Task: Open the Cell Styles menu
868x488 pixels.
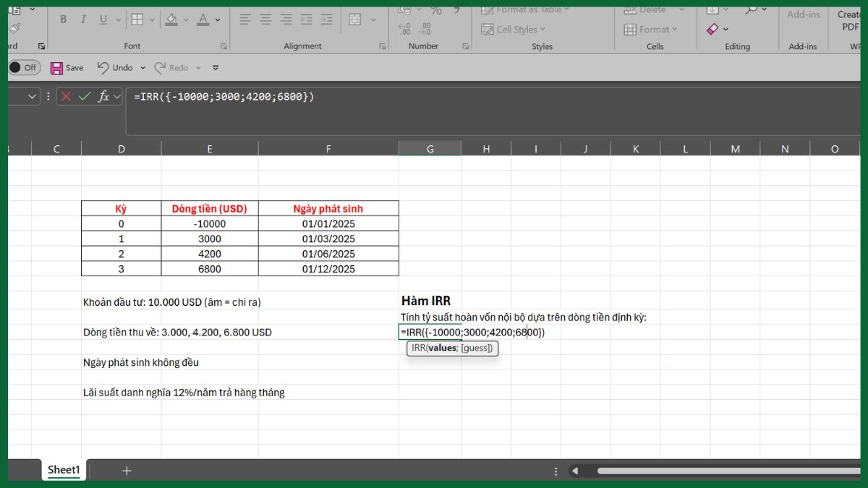Action: [x=514, y=29]
